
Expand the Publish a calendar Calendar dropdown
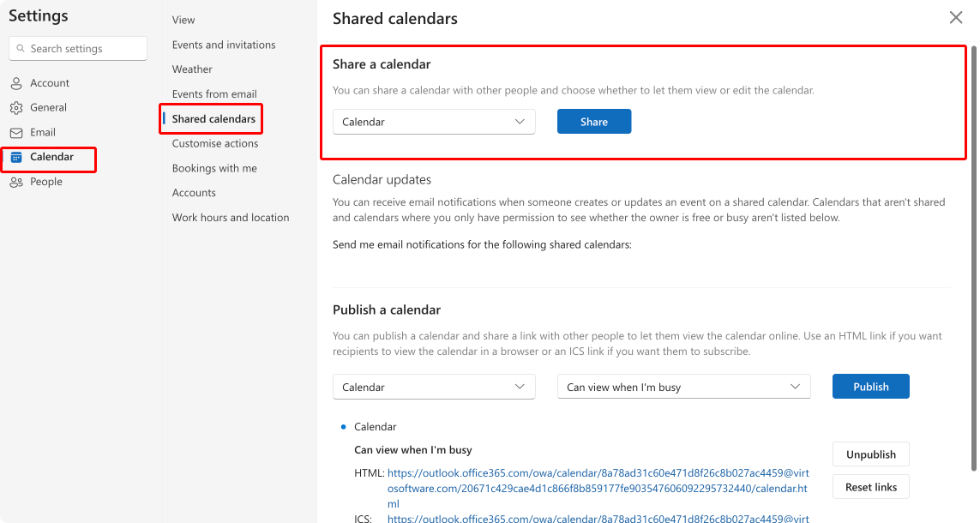pos(434,387)
